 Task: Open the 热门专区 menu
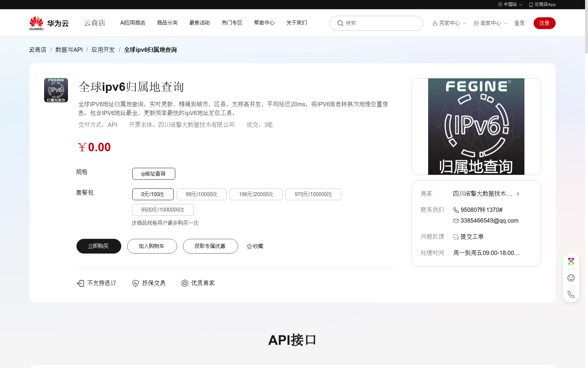[x=232, y=23]
